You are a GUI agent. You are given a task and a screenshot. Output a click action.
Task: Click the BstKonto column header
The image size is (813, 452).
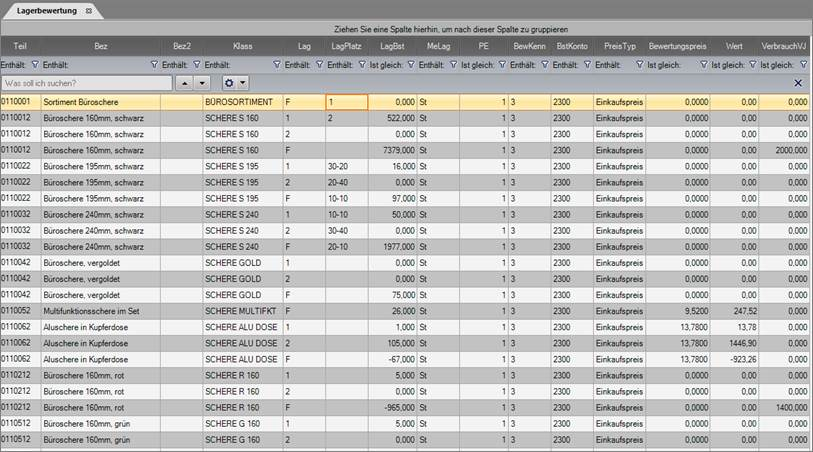[571, 46]
